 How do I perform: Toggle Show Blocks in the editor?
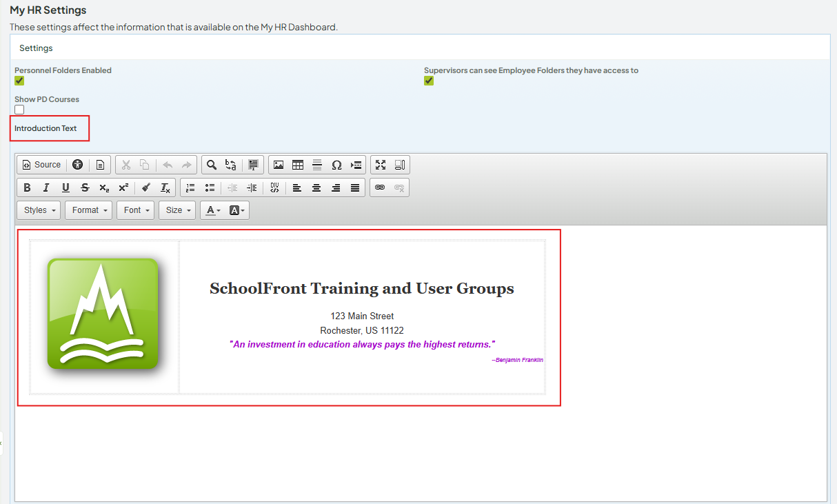(400, 165)
